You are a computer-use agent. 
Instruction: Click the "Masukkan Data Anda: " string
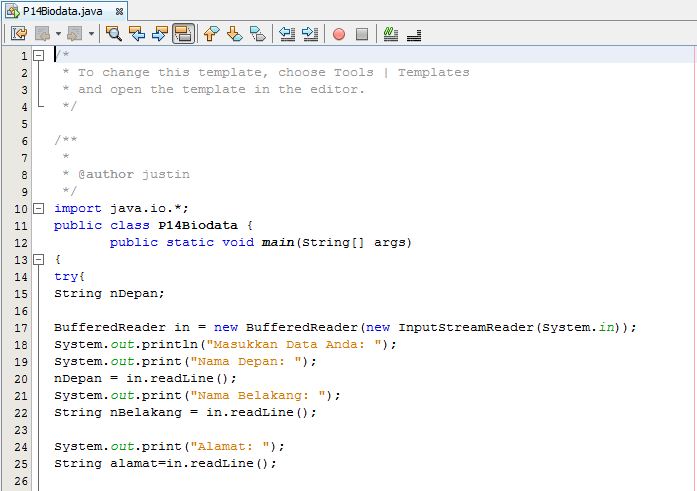294,344
